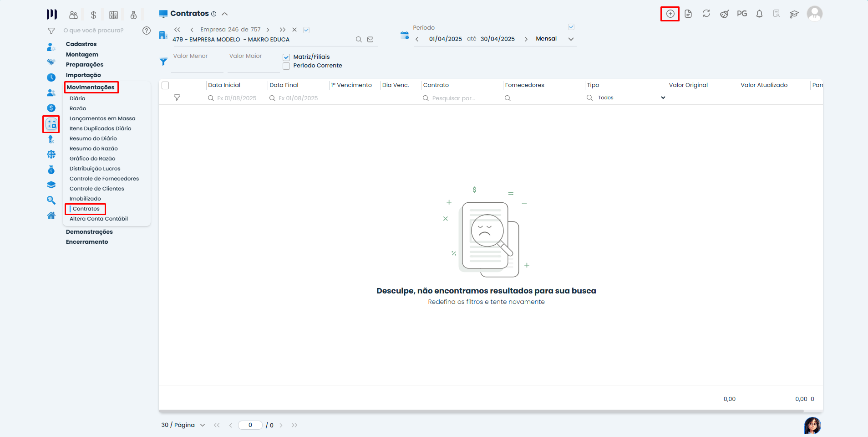Open the notifications bell icon
868x437 pixels.
[759, 14]
